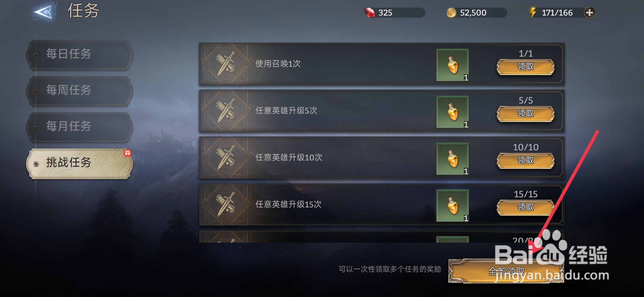
Task: Tap the potion reward for 使用召唤1次
Action: pyautogui.click(x=452, y=65)
